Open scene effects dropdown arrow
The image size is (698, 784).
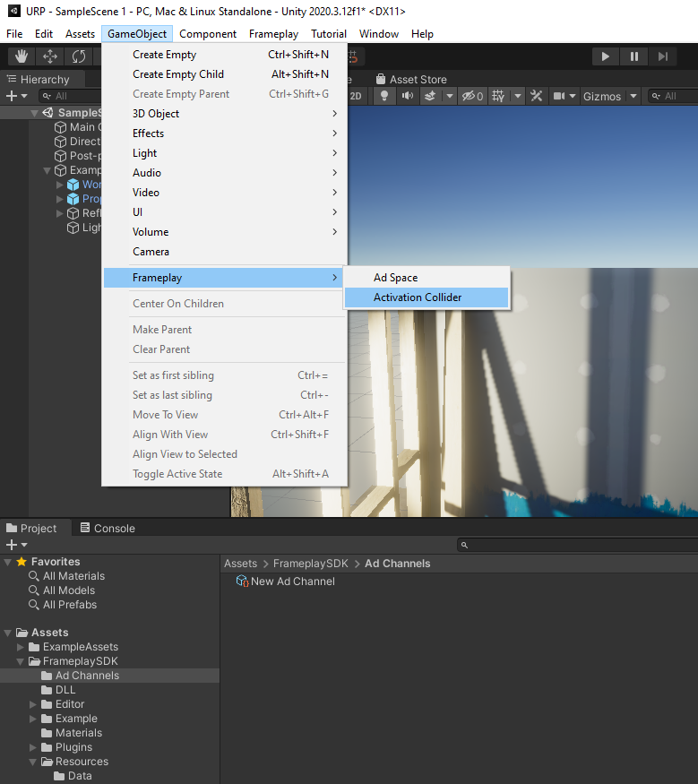click(450, 96)
